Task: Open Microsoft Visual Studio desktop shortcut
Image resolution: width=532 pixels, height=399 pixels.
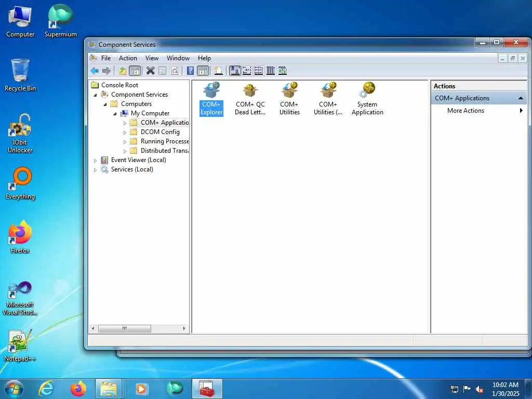Action: click(x=20, y=298)
